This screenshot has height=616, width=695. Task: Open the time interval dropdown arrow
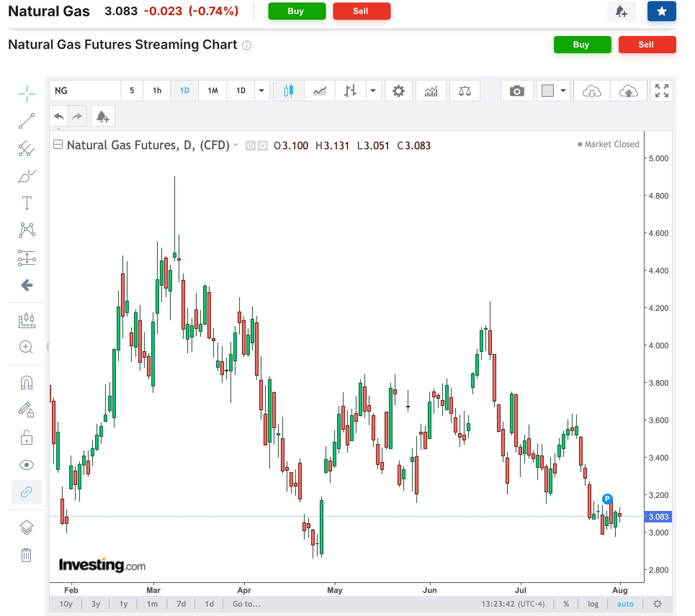[x=262, y=91]
